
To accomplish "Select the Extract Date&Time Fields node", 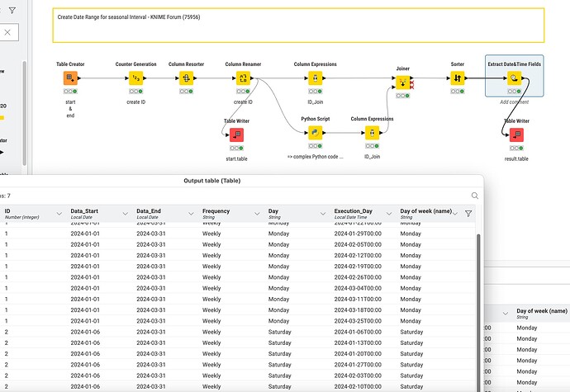I will pyautogui.click(x=514, y=78).
